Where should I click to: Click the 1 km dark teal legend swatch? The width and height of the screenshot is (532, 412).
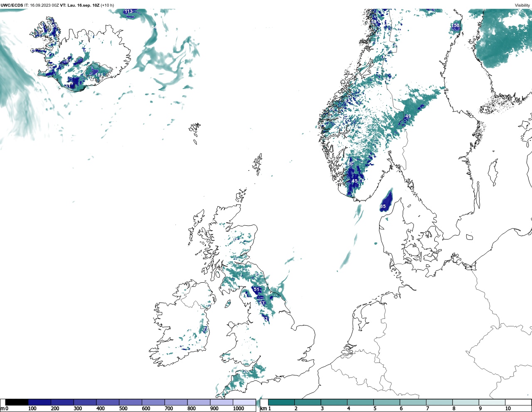[x=281, y=402]
